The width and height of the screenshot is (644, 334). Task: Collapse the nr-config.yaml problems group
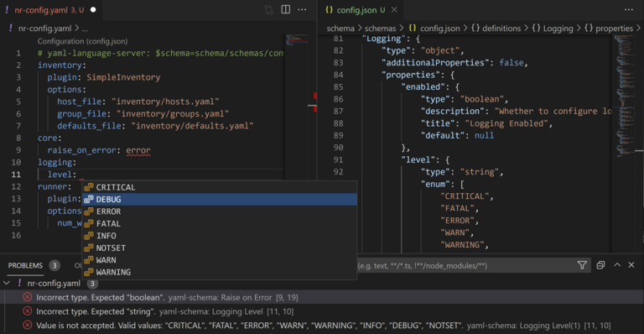(x=7, y=283)
